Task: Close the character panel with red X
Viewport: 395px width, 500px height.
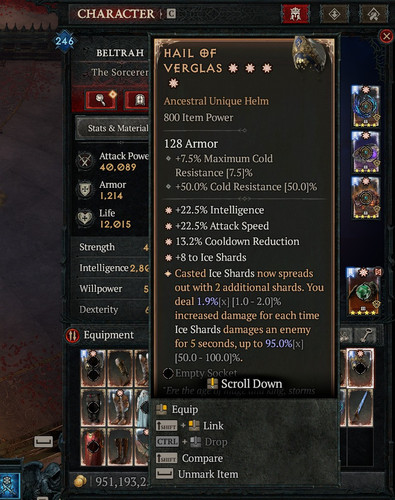Action: point(386,36)
